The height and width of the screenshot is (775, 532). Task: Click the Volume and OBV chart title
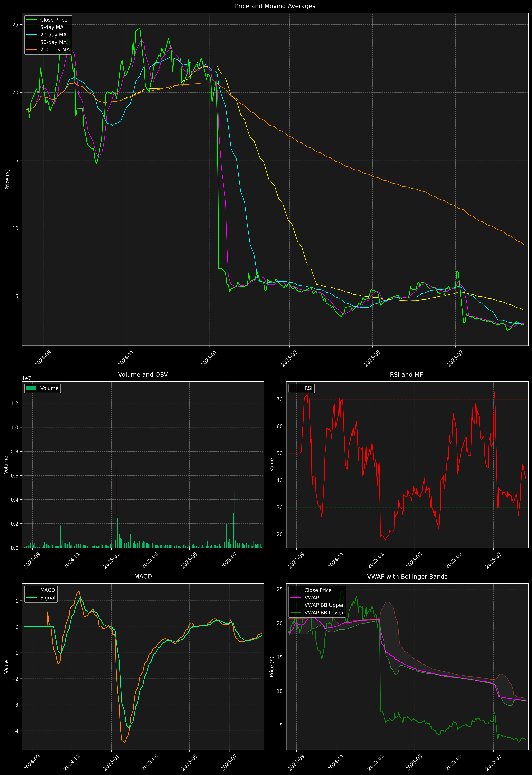tap(143, 374)
